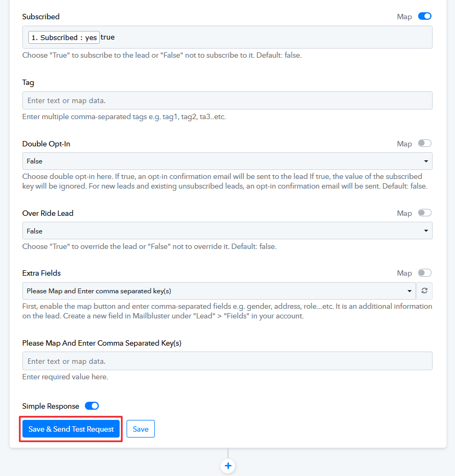Enable the Over Ride Lead Map toggle
This screenshot has height=476, width=455.
(x=425, y=213)
